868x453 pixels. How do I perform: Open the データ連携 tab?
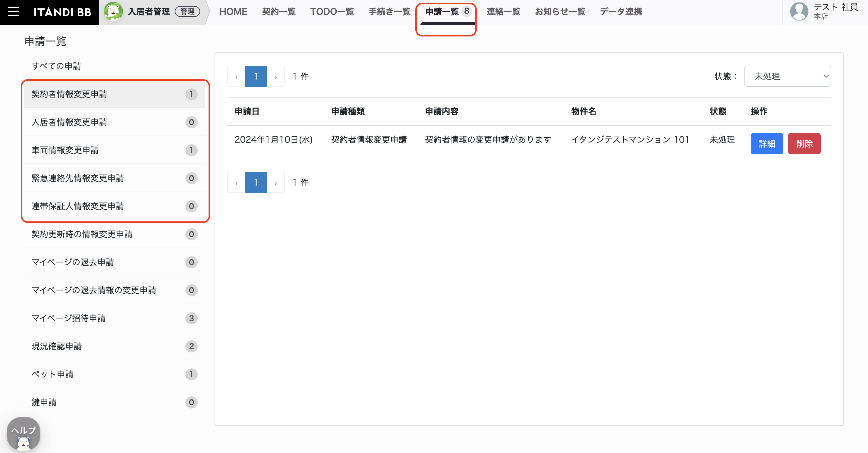click(621, 11)
